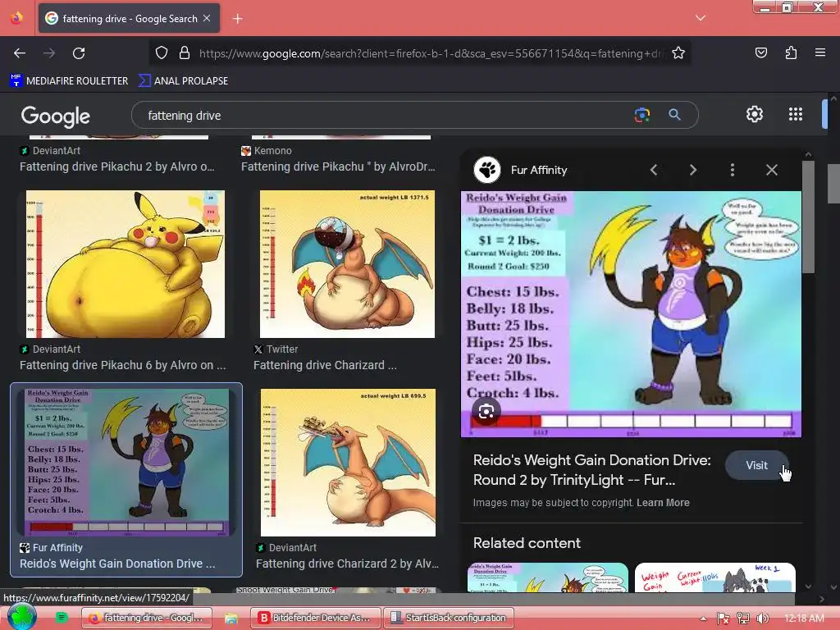Open the Fattening drive Charizard Twitter thumbnail
This screenshot has height=630, width=840.
[x=347, y=264]
